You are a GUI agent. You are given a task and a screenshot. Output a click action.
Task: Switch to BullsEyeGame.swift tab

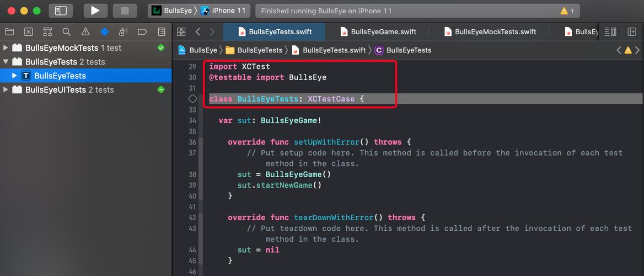[378, 31]
